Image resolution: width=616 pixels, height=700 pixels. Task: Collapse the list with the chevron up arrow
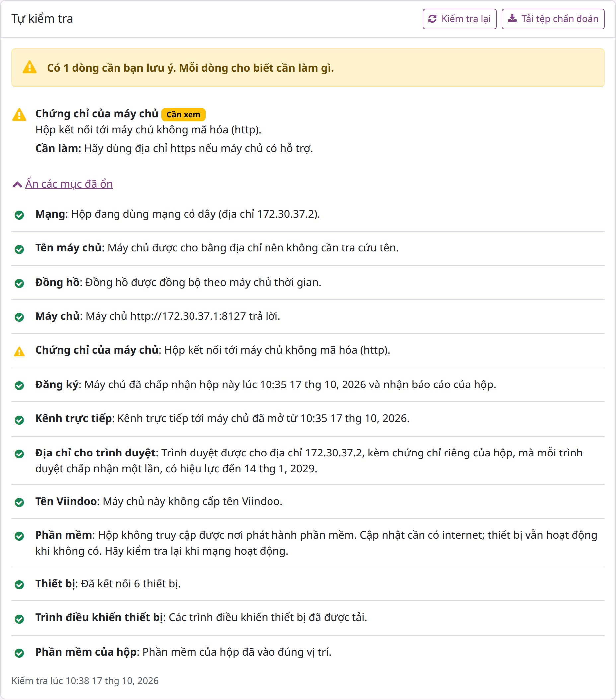tap(17, 185)
